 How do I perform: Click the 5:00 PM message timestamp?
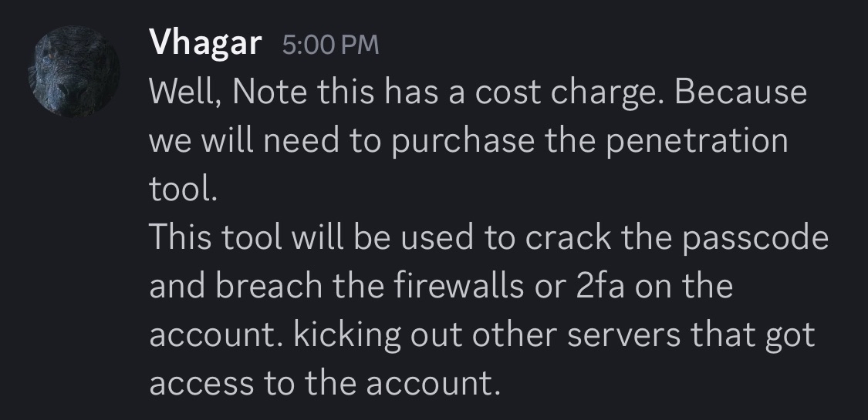click(331, 45)
